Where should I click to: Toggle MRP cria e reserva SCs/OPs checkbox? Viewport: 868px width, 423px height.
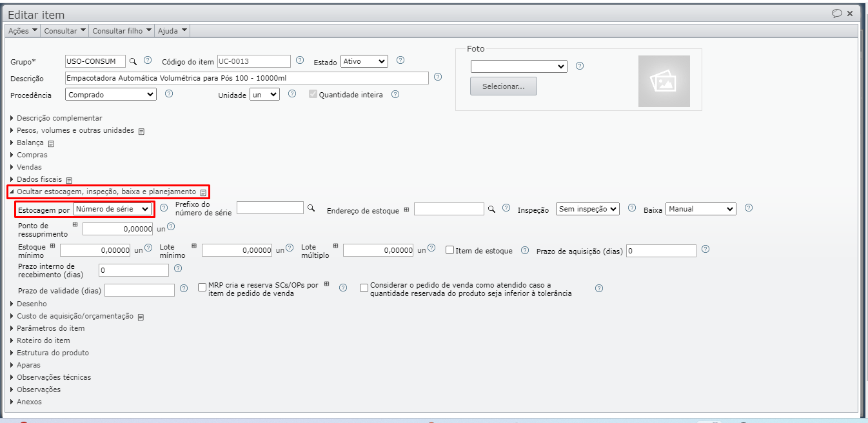click(202, 288)
